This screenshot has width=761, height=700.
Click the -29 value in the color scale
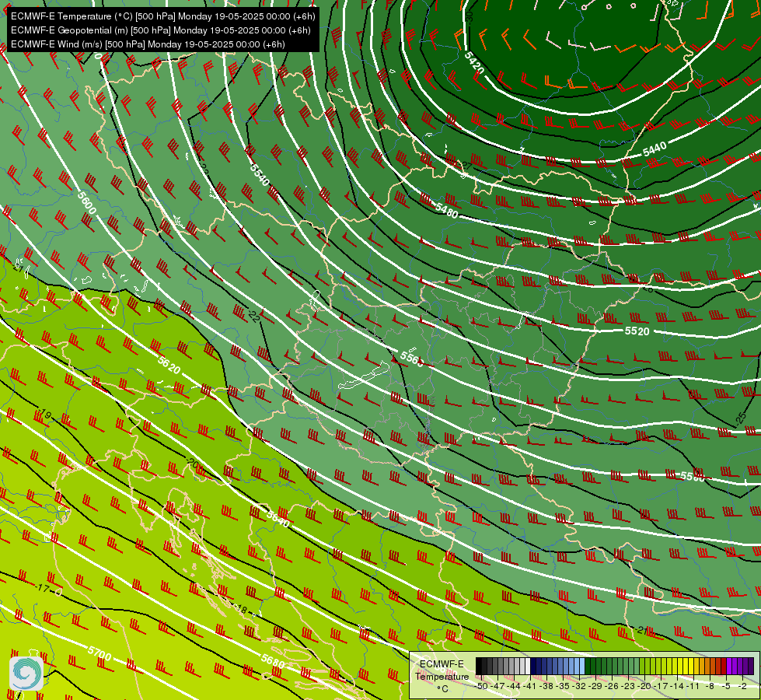pos(595,686)
